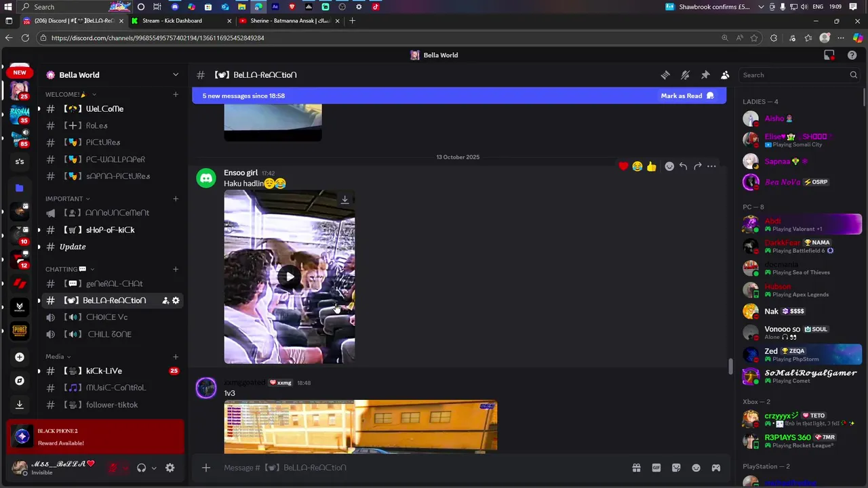The height and width of the screenshot is (488, 868).
Task: Open PiCtURes channel
Action: [x=112, y=142]
